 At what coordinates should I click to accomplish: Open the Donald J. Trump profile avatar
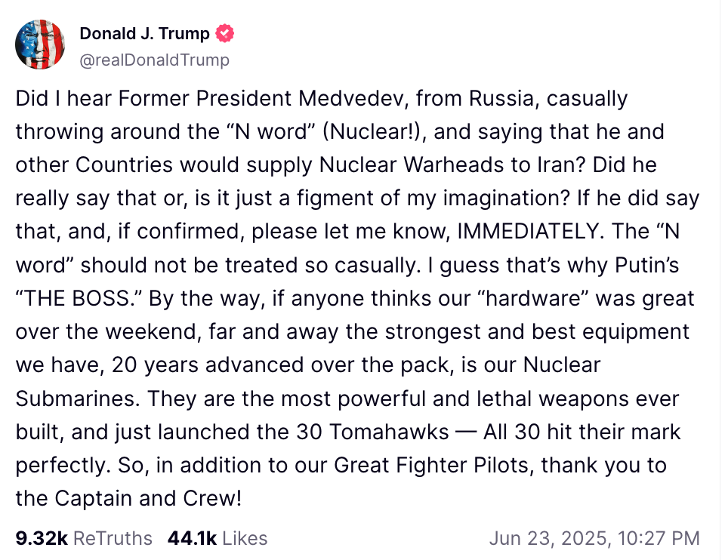pyautogui.click(x=40, y=45)
